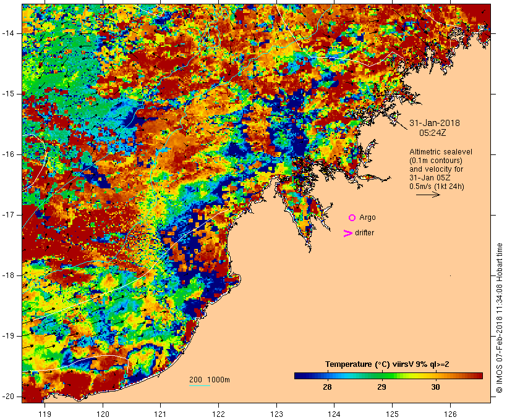Click the '(0.1m contours)' text
Image resolution: width=507 pixels, height=420 pixels.
pos(436,161)
